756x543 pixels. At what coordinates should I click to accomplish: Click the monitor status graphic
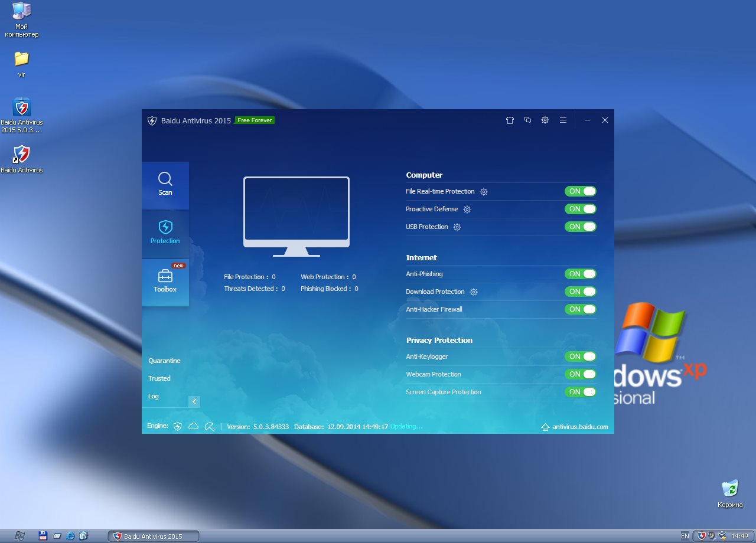(296, 217)
